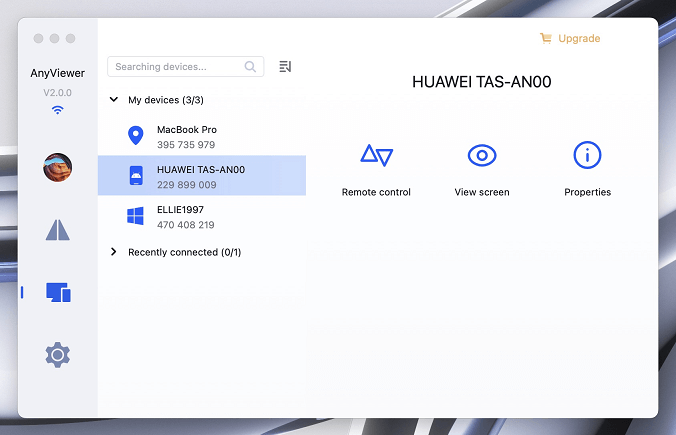Click the MacBook Pro location pin icon

coord(136,135)
